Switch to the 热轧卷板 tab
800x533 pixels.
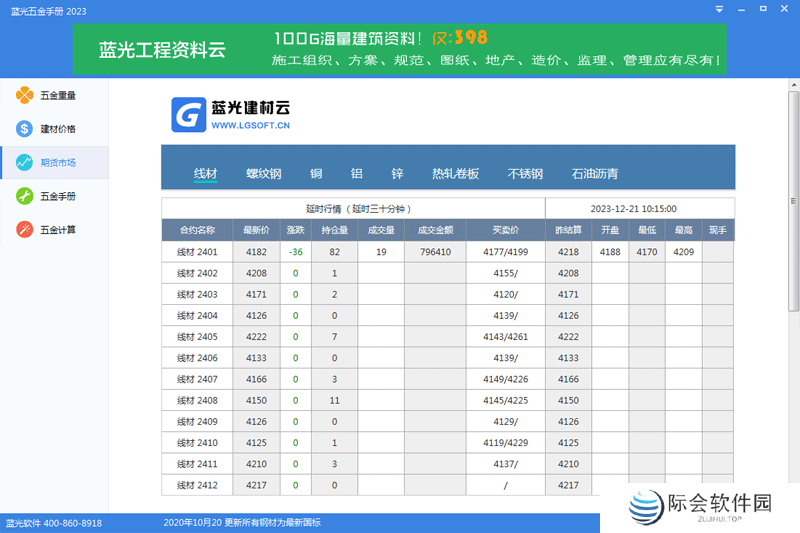[x=456, y=174]
